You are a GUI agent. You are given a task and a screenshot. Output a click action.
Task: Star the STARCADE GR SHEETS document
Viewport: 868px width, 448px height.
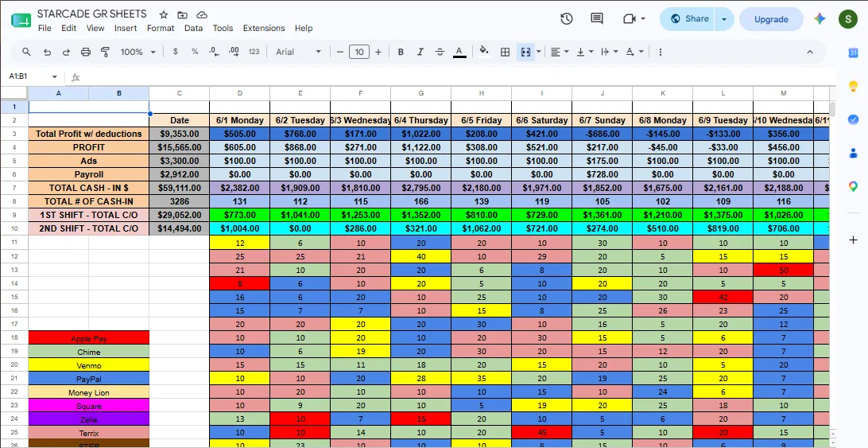coord(163,15)
